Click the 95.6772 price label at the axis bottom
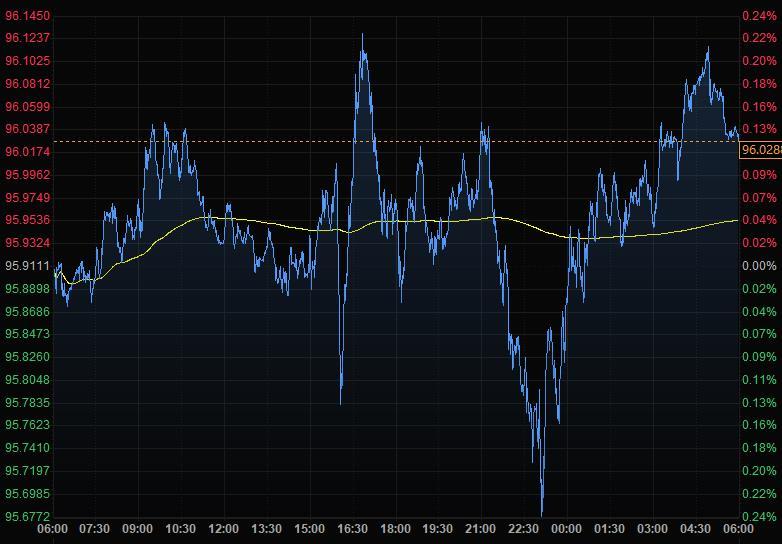Image resolution: width=782 pixels, height=544 pixels. (x=28, y=517)
